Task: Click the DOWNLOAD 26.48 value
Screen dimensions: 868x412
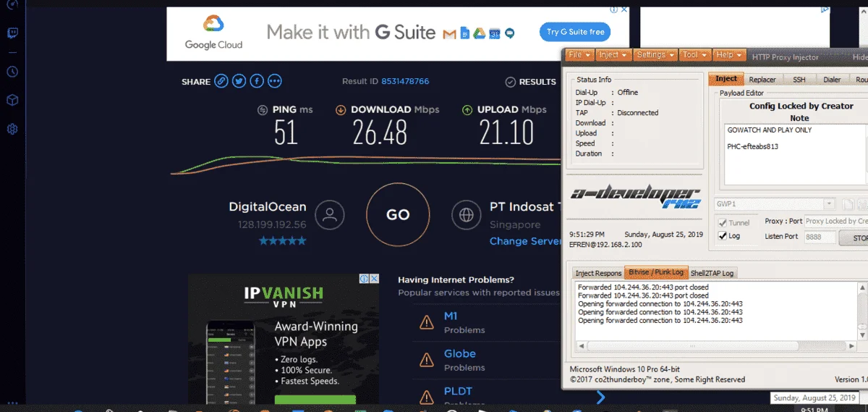Action: pos(380,133)
